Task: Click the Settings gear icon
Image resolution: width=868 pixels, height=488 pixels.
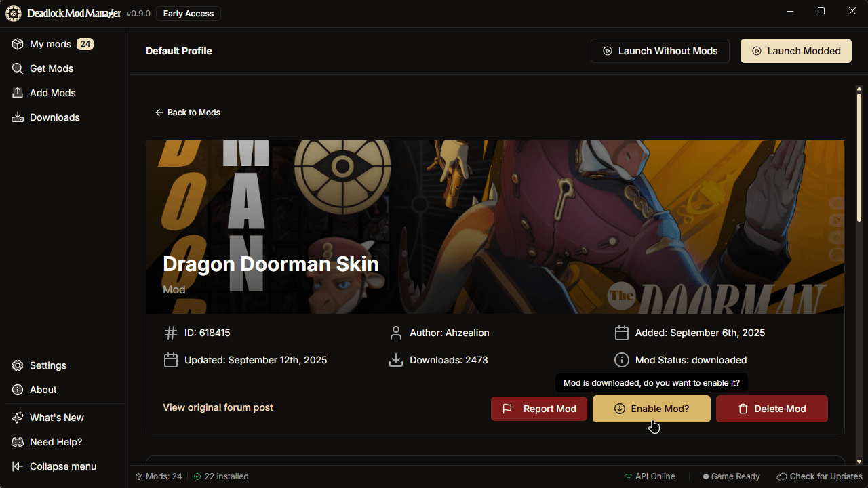Action: (x=18, y=365)
